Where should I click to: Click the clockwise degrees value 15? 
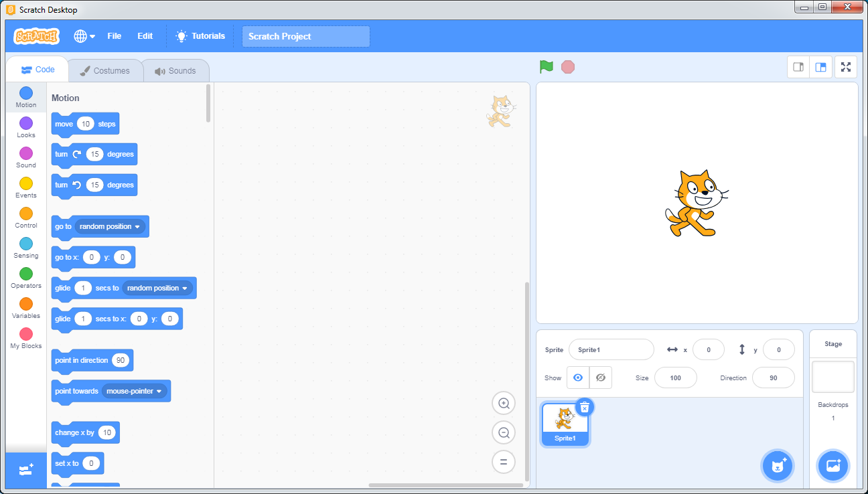(x=95, y=154)
